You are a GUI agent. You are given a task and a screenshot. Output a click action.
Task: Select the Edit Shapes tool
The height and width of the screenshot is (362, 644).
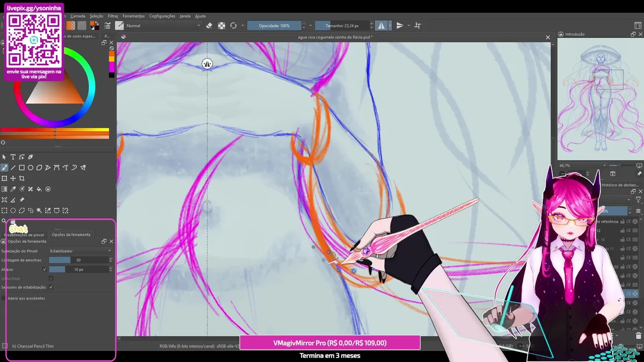pyautogui.click(x=22, y=157)
